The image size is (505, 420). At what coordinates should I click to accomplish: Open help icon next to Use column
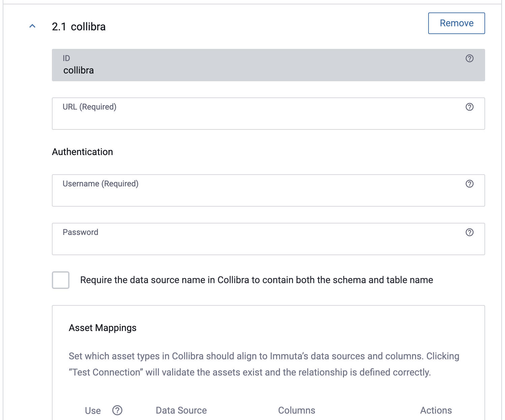[x=117, y=410]
